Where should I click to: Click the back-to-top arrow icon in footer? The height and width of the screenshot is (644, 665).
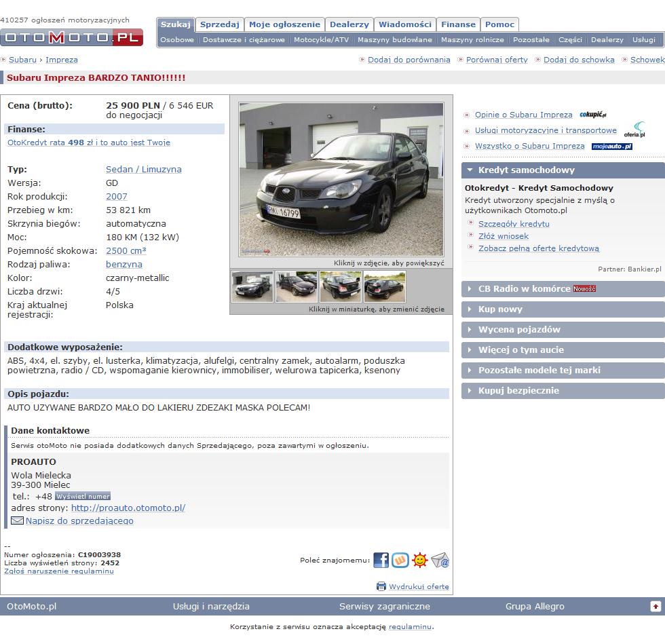point(655,606)
